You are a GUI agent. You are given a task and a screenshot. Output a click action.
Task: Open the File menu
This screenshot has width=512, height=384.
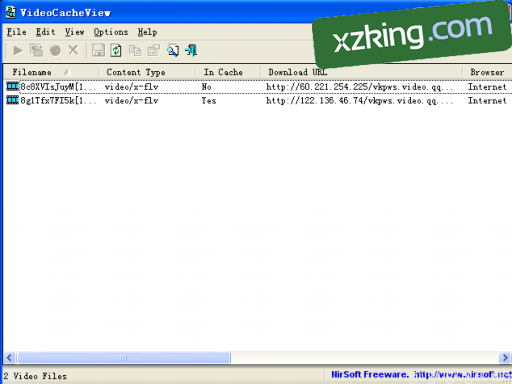click(x=17, y=32)
